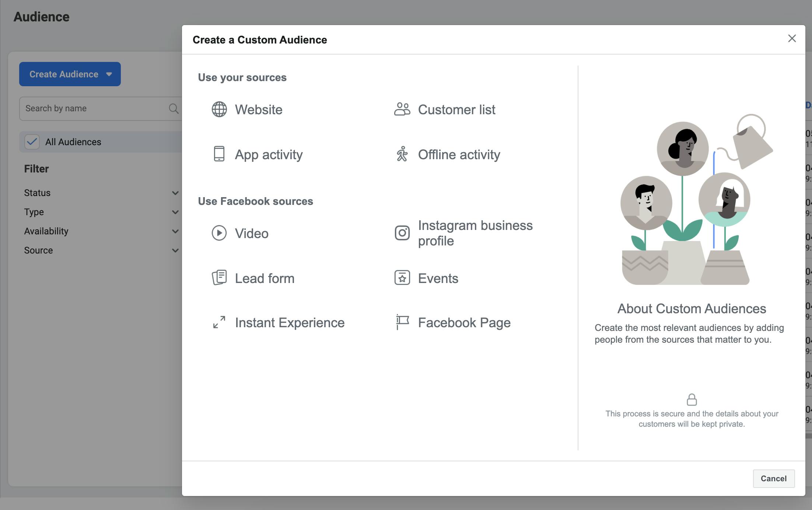Click the Facebook Page flag icon

coord(402,322)
